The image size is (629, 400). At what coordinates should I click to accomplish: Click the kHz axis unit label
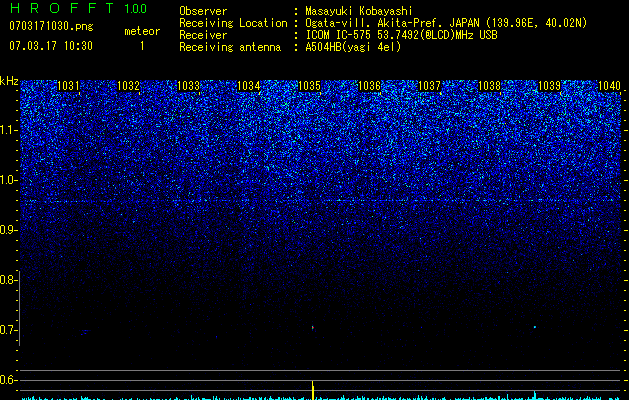(x=9, y=81)
